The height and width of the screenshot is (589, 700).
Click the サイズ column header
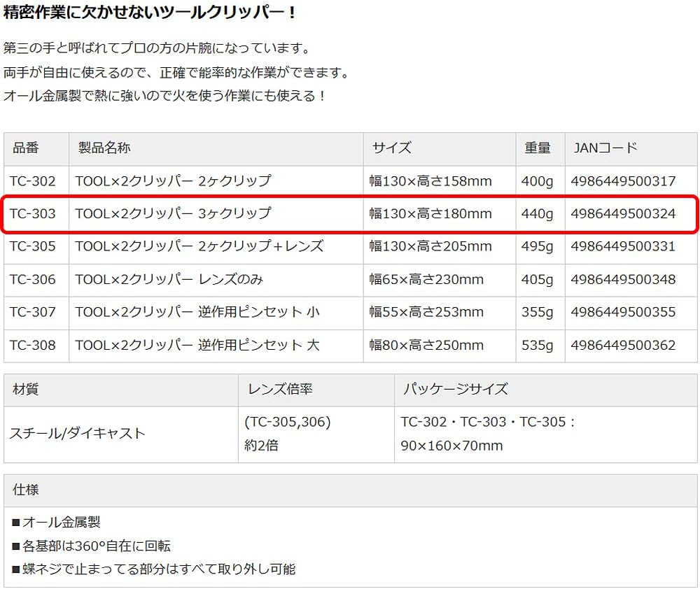pos(440,148)
